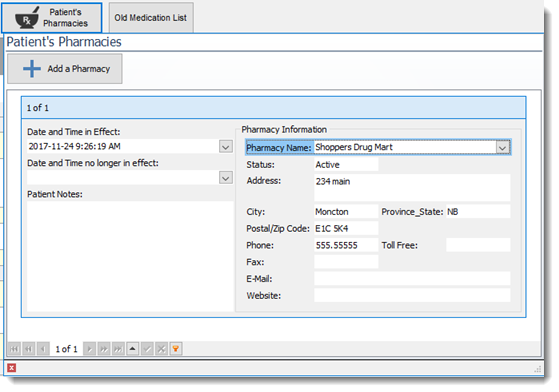
Task: Click the Status field showing Active
Action: coord(346,165)
